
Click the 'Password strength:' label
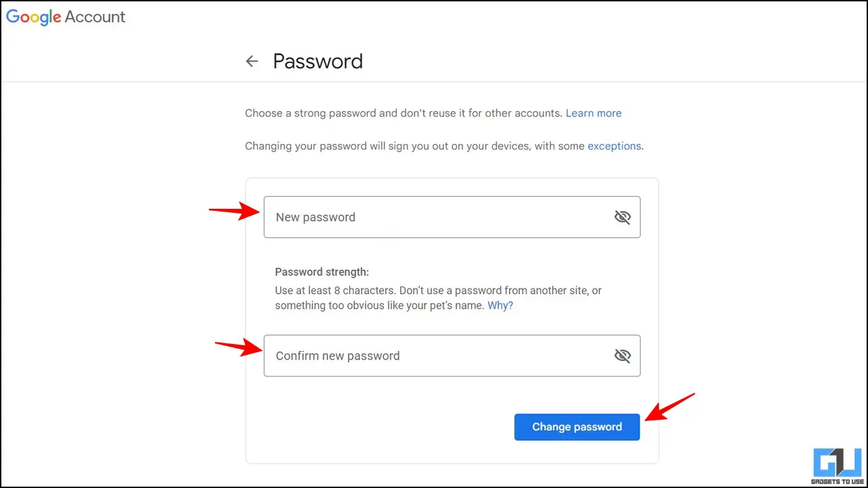[322, 272]
